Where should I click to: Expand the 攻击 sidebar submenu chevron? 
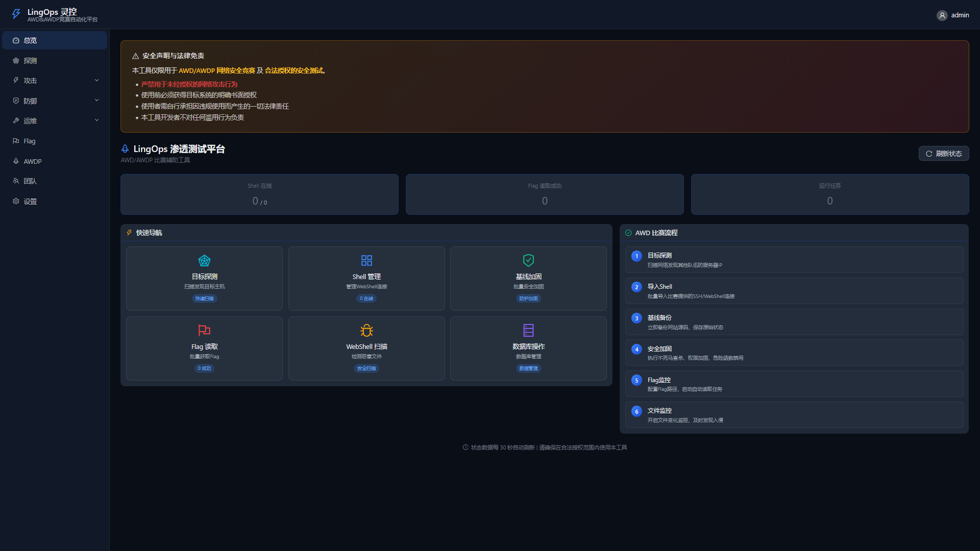[x=96, y=80]
